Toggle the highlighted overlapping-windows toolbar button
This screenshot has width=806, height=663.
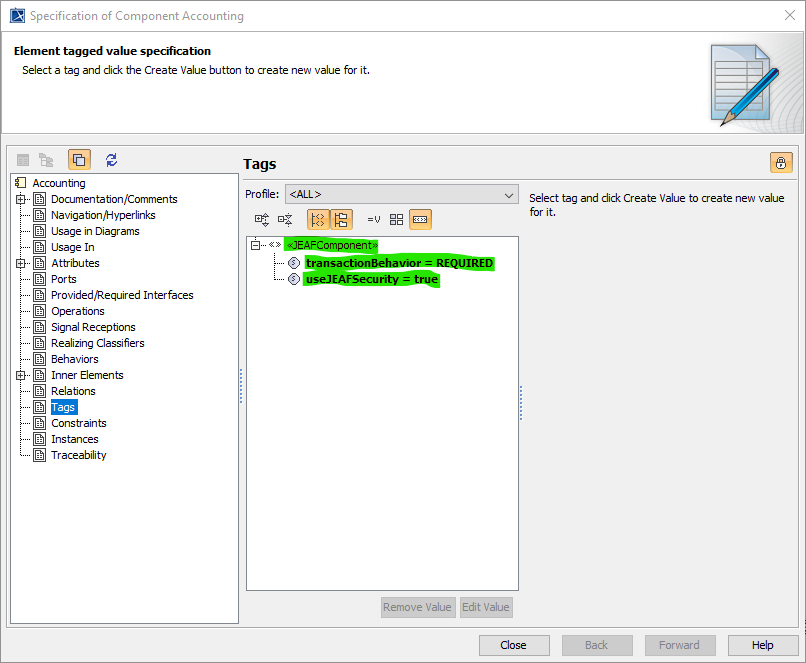pos(79,160)
